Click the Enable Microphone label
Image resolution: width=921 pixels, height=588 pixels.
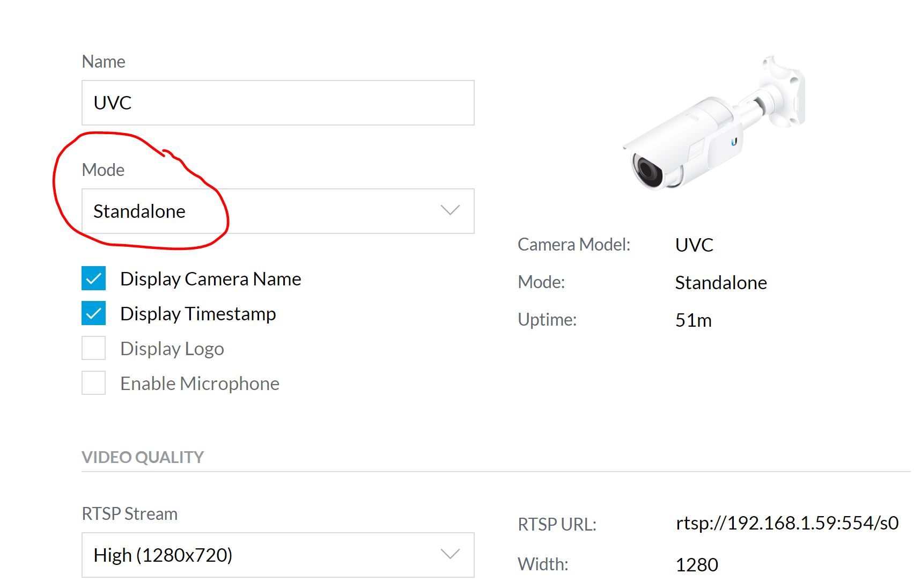tap(200, 384)
